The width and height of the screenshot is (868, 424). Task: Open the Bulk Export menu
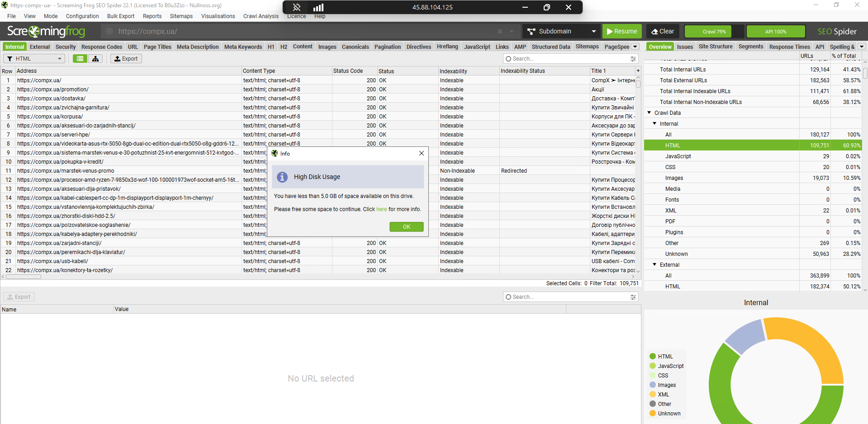(x=121, y=16)
